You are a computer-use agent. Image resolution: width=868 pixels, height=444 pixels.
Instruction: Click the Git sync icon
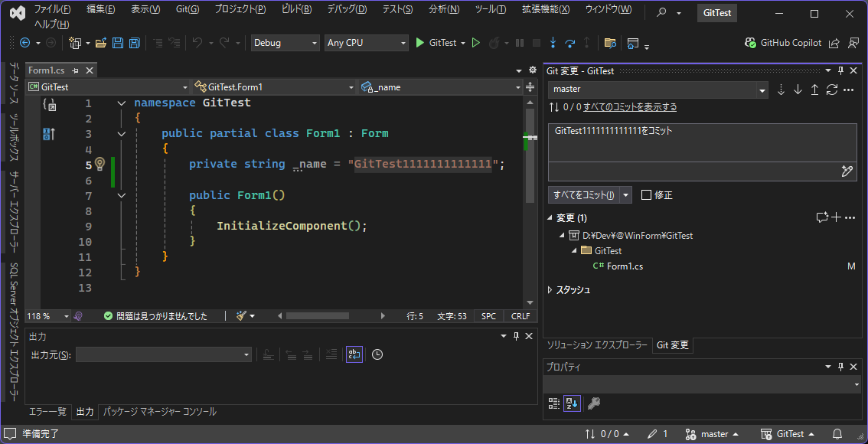coord(831,90)
